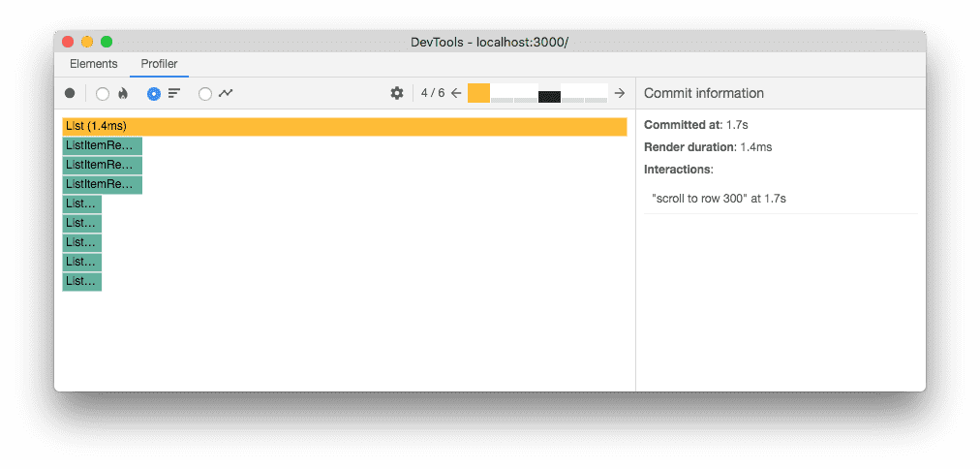Image resolution: width=980 pixels, height=469 pixels.
Task: Start profiling with the record button
Action: [70, 93]
